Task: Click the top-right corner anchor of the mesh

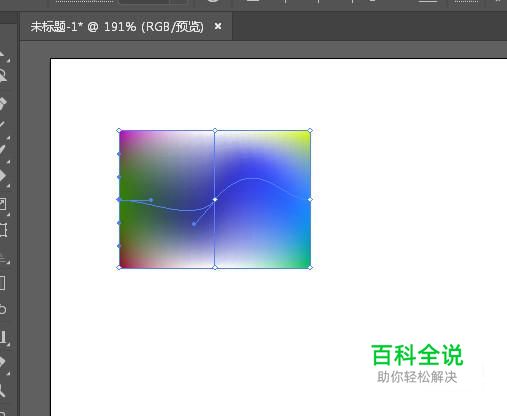Action: (x=310, y=130)
